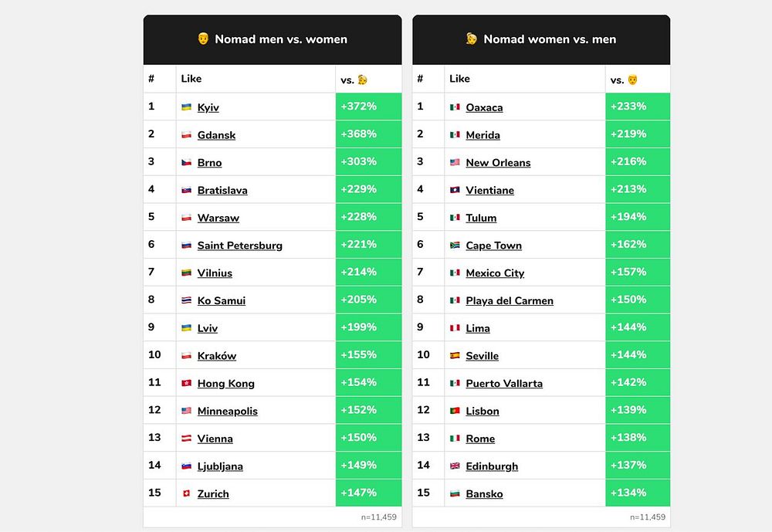Open the Saint Petersburg city link

(240, 246)
